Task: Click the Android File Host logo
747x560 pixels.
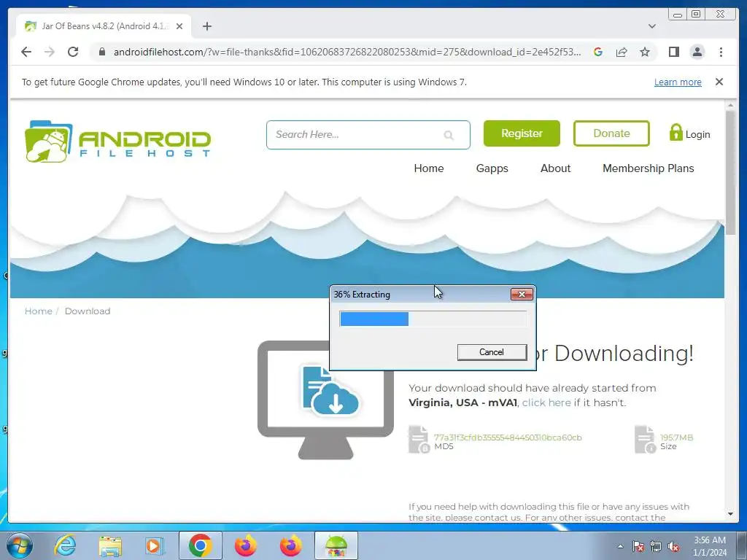Action: tap(117, 141)
